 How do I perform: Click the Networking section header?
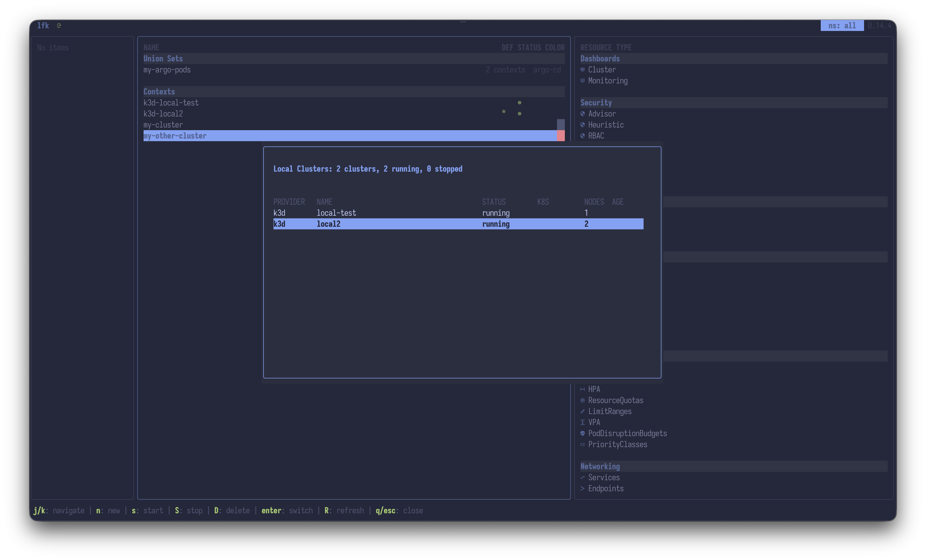(734, 466)
